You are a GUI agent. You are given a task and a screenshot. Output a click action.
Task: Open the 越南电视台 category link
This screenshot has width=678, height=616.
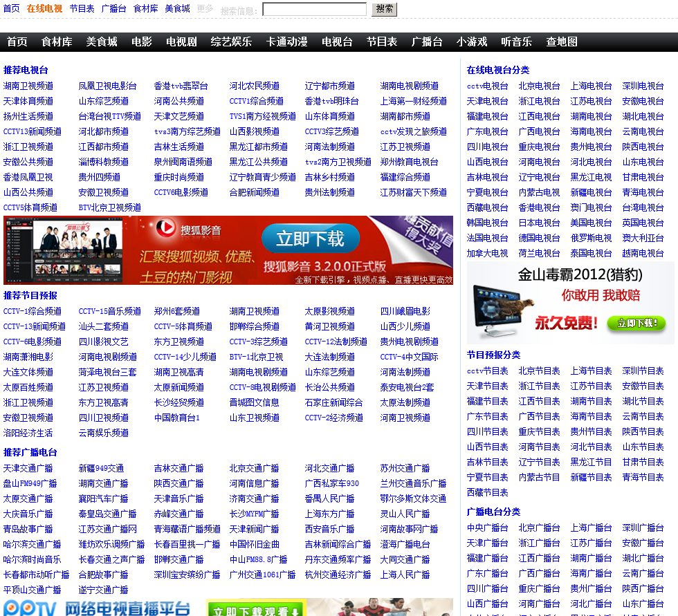click(643, 253)
